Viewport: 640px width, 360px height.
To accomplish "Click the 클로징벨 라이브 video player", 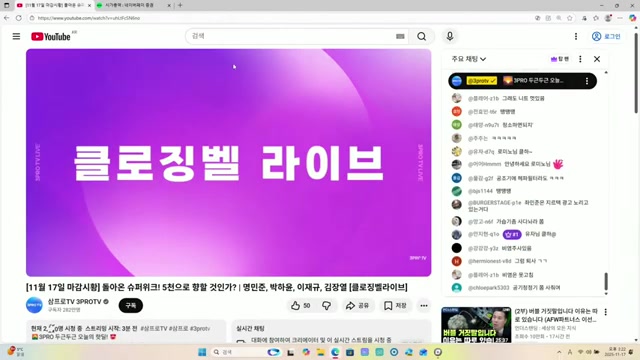I will pos(229,162).
